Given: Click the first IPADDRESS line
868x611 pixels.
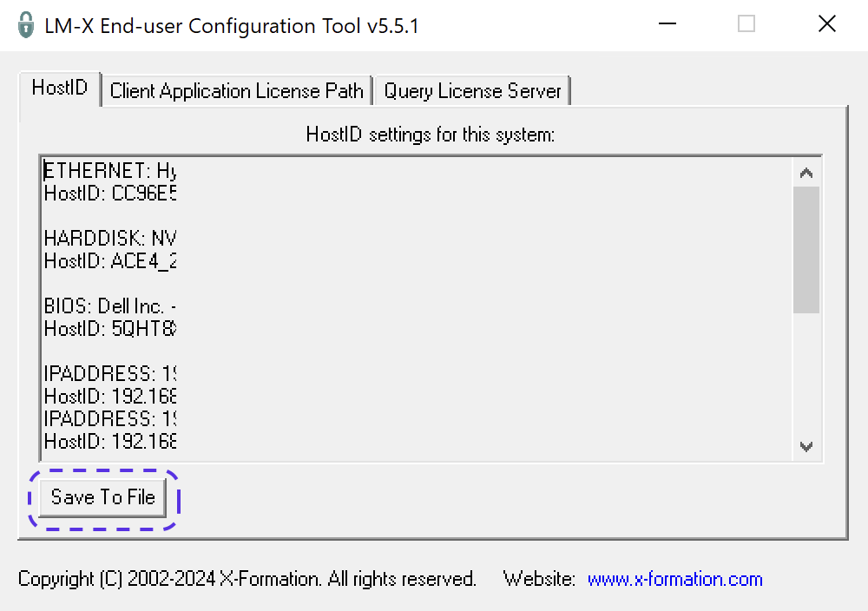Looking at the screenshot, I should pos(109,373).
